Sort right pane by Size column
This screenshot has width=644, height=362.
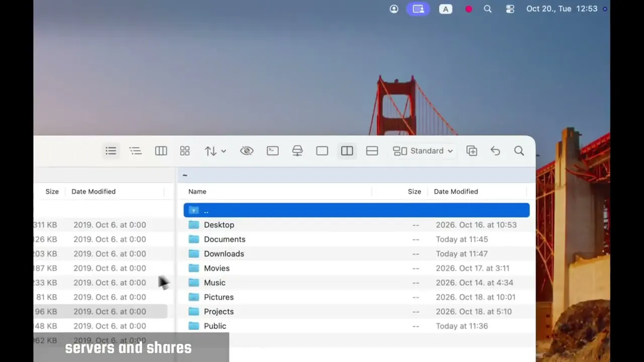coord(414,192)
